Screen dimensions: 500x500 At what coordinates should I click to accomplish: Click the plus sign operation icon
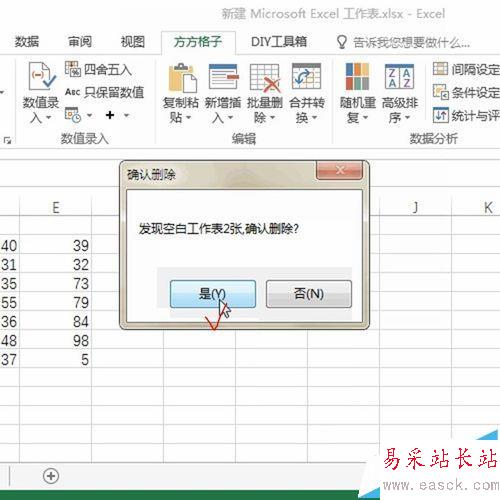[110, 115]
